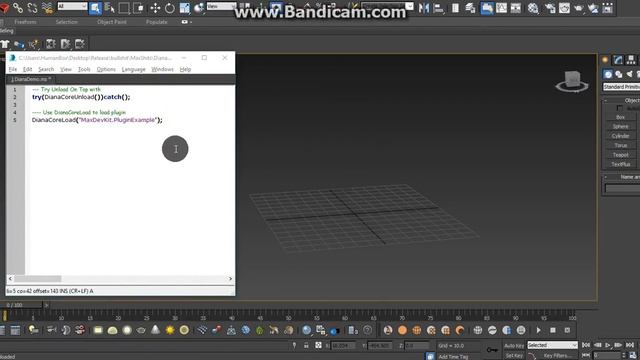Switch to Modify command panel tab
The height and width of the screenshot is (360, 640).
tap(618, 60)
